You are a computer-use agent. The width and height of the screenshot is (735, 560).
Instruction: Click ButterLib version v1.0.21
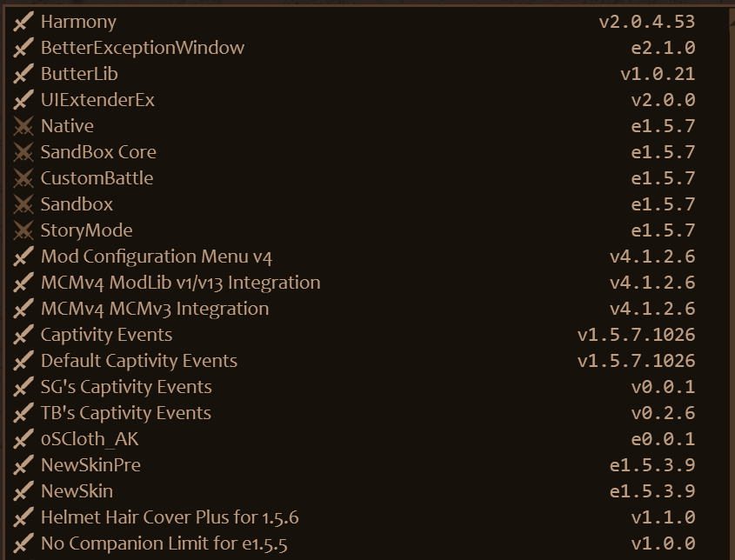tap(658, 74)
